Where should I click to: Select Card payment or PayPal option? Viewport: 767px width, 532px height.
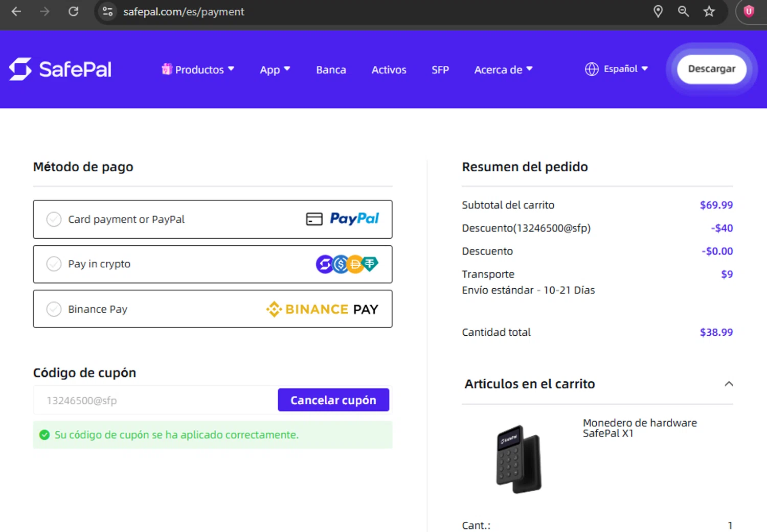[x=213, y=219]
